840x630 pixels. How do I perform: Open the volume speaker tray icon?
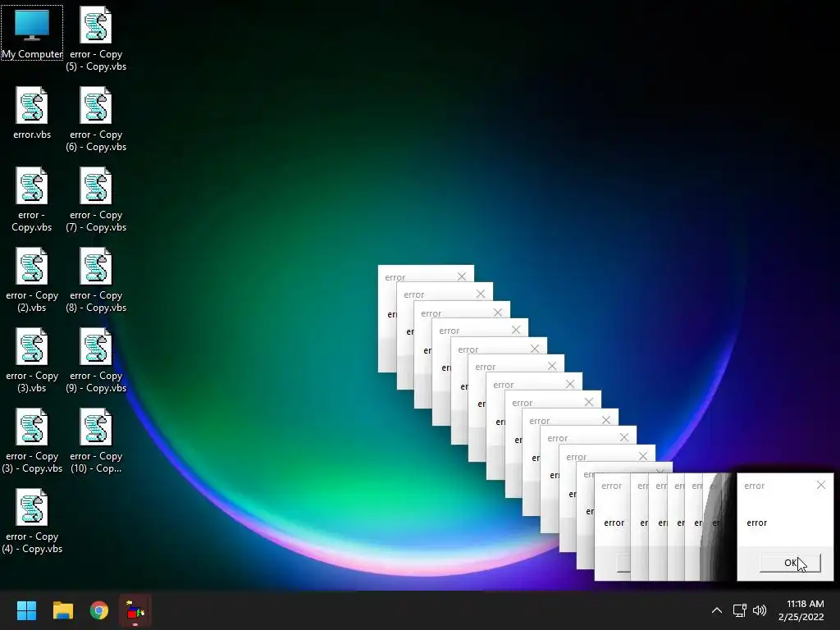pyautogui.click(x=760, y=610)
